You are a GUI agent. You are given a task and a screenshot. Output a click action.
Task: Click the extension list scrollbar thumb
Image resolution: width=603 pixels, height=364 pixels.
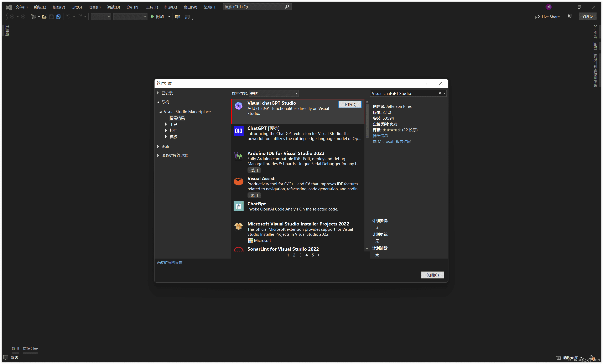367,121
